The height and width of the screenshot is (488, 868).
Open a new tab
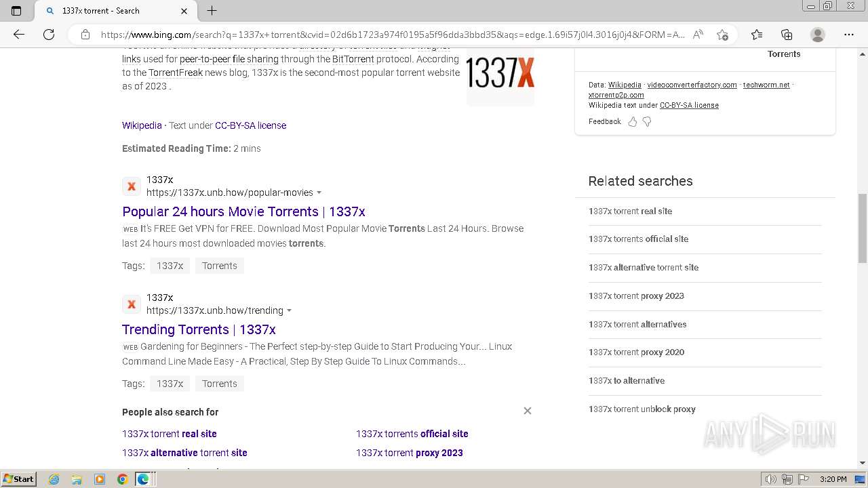coord(212,11)
